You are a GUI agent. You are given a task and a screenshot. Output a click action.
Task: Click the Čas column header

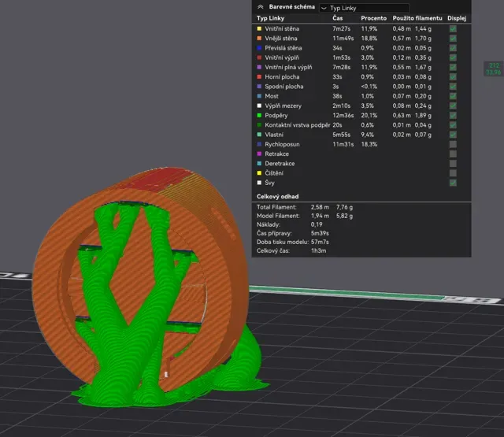point(338,18)
